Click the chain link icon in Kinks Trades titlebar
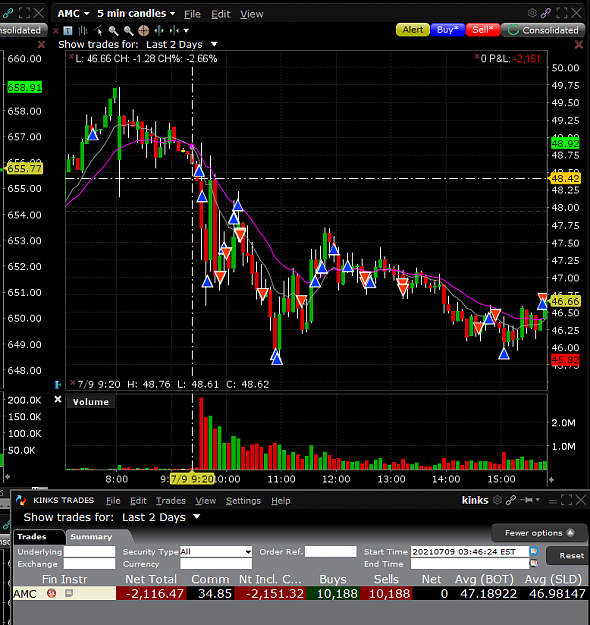 point(511,500)
